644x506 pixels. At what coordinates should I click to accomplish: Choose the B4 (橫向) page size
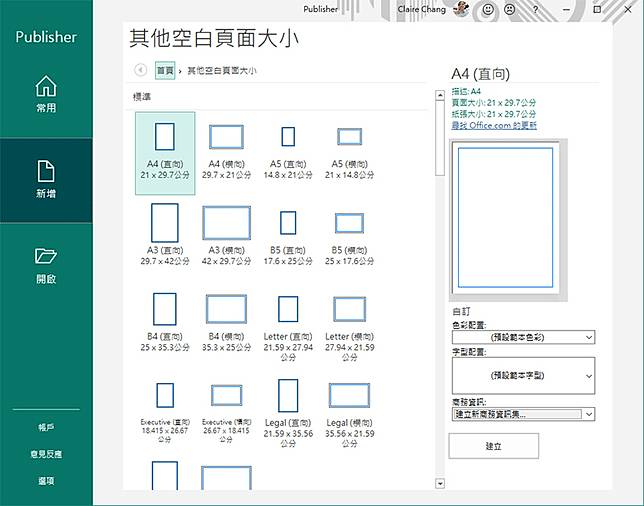click(226, 323)
